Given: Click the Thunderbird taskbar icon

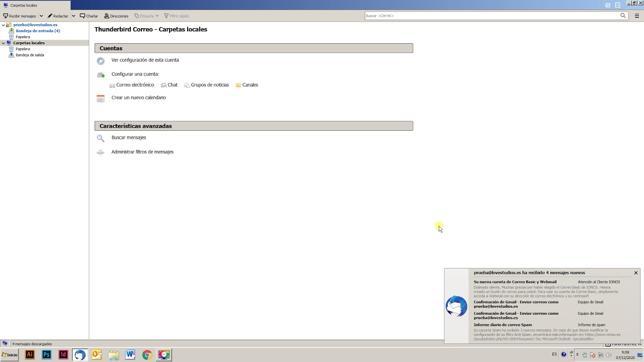Looking at the screenshot, I should [x=79, y=355].
